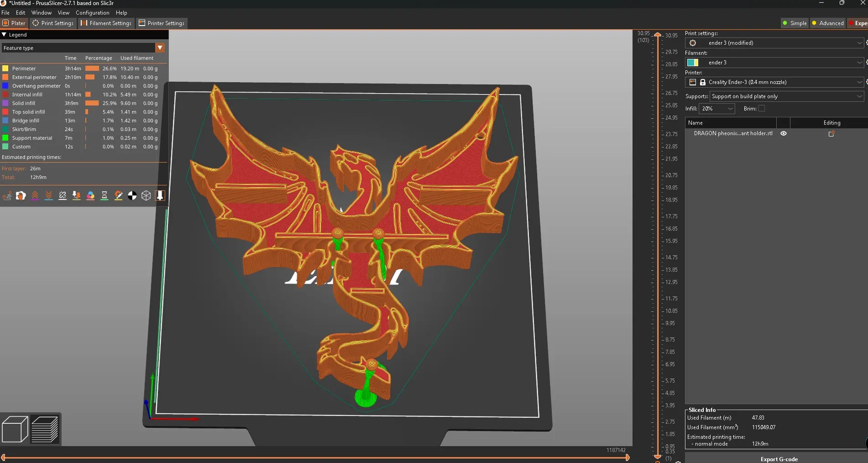Switch to Simple mode
This screenshot has width=868, height=463.
pos(795,23)
